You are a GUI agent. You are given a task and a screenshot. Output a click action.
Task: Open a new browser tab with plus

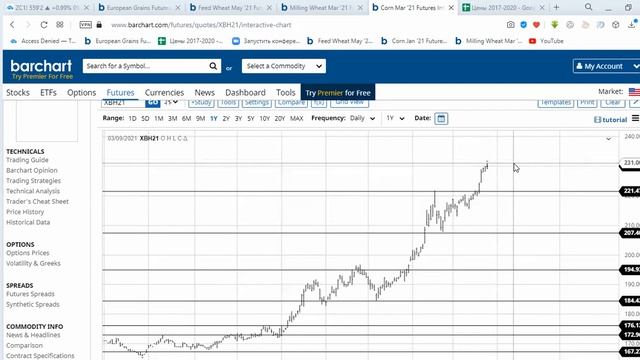pyautogui.click(x=556, y=7)
